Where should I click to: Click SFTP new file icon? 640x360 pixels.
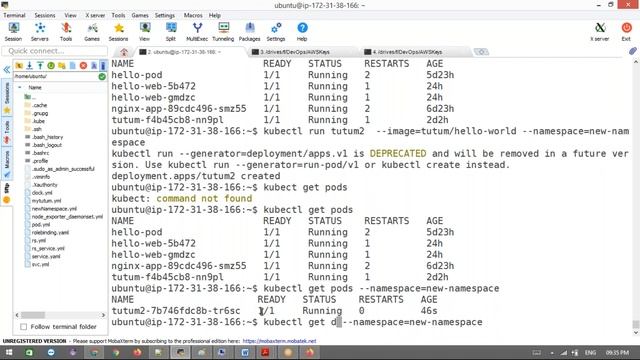pyautogui.click(x=72, y=65)
